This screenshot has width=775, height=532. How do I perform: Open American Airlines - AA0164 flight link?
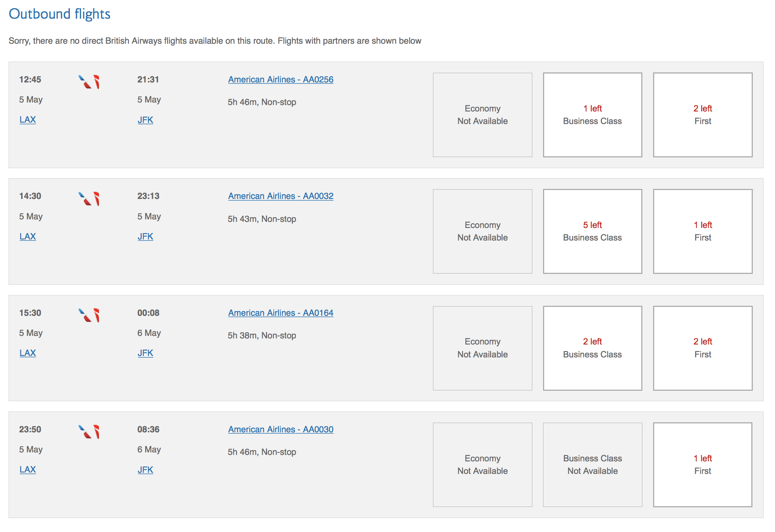tap(281, 313)
